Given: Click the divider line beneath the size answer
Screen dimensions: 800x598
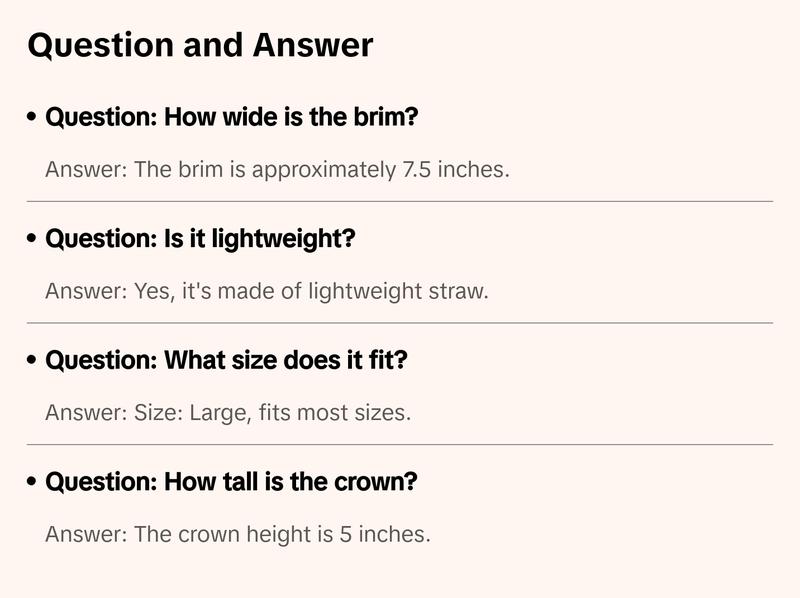Looking at the screenshot, I should [400, 444].
